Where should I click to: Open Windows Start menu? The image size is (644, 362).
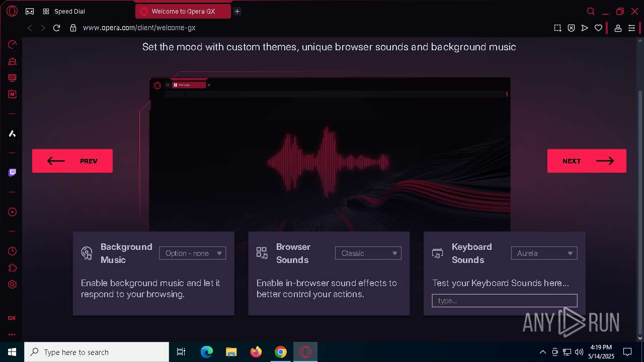pyautogui.click(x=12, y=352)
